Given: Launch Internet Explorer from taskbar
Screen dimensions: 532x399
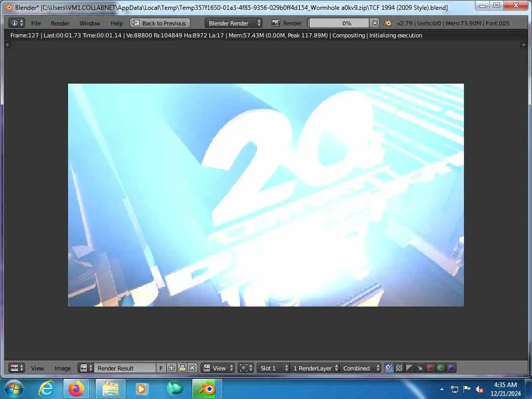Looking at the screenshot, I should [46, 389].
